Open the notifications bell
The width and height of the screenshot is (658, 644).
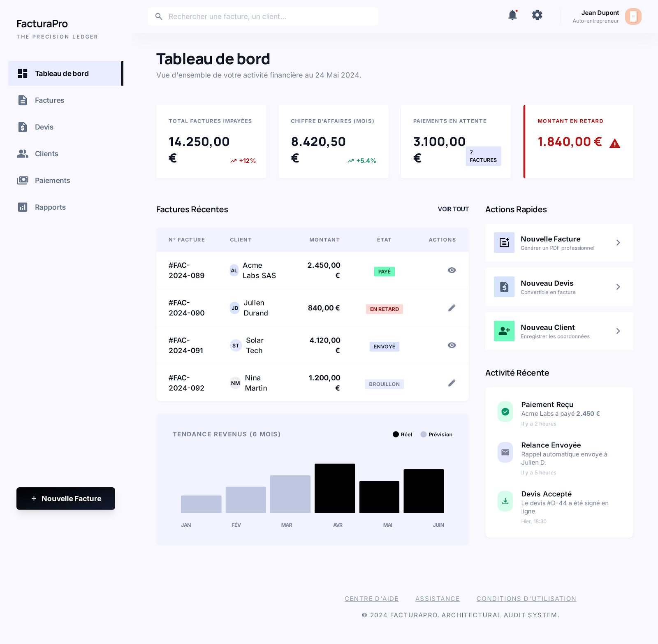(512, 15)
